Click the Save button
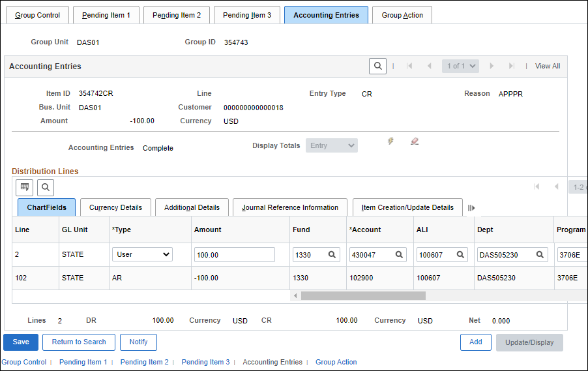The height and width of the screenshot is (371, 588). (x=21, y=342)
